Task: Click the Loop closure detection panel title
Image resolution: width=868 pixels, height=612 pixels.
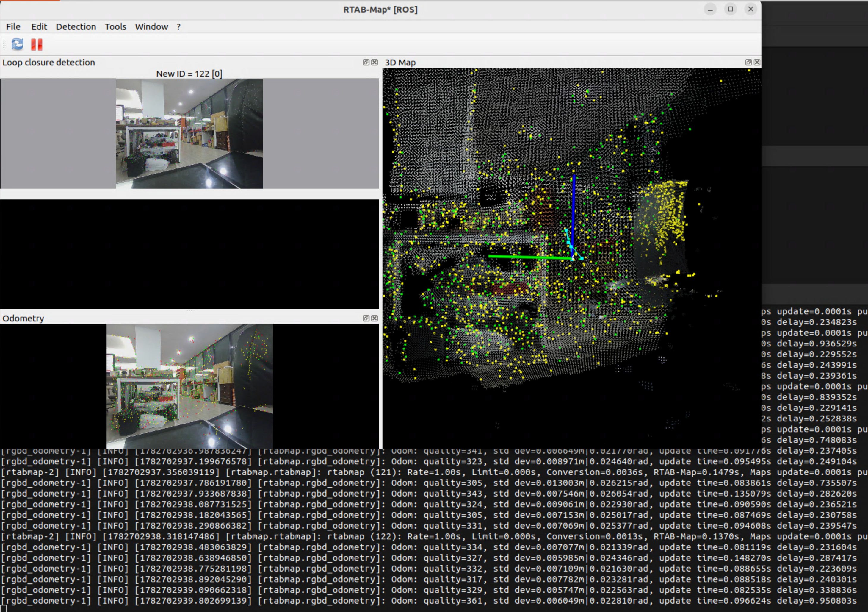Action: pos(49,63)
